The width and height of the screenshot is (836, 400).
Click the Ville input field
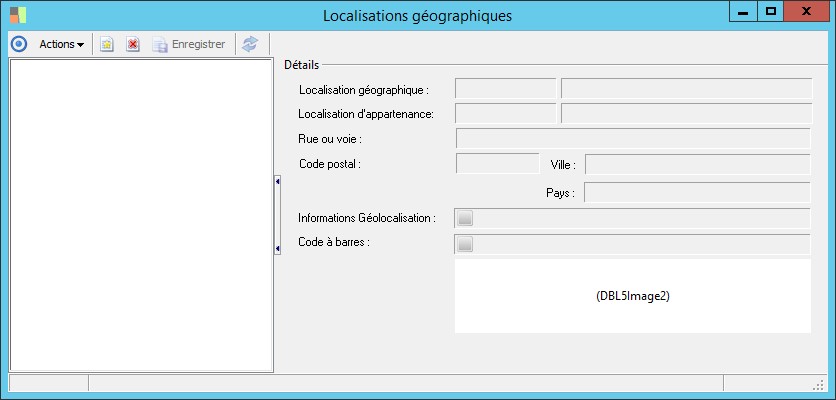tap(697, 164)
